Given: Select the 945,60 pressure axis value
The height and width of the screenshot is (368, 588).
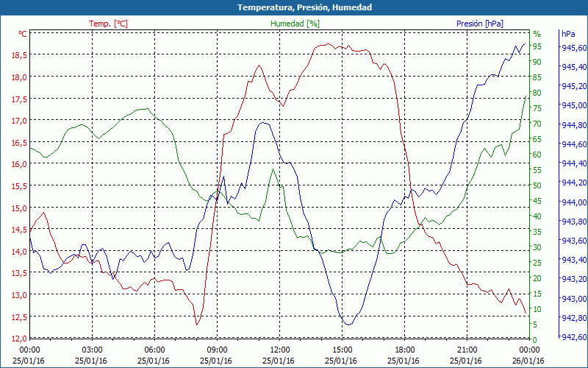Looking at the screenshot, I should click(x=574, y=48).
